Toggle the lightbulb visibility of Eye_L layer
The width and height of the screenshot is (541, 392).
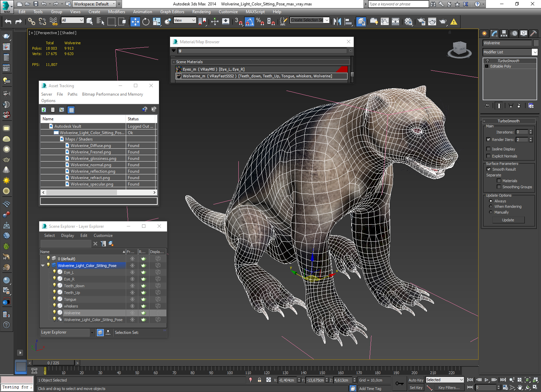pyautogui.click(x=54, y=272)
